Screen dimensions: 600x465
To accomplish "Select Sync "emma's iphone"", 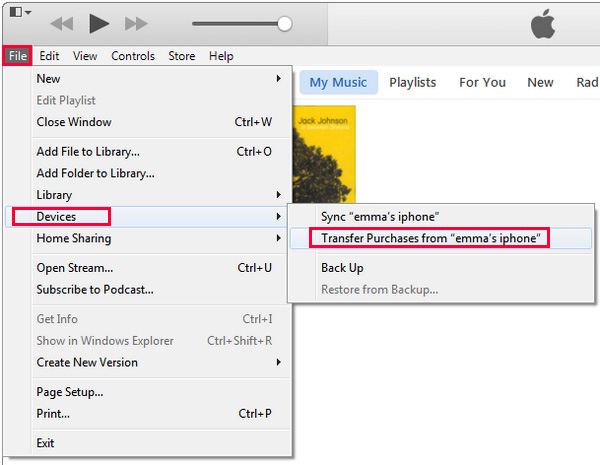I will 441,217.
